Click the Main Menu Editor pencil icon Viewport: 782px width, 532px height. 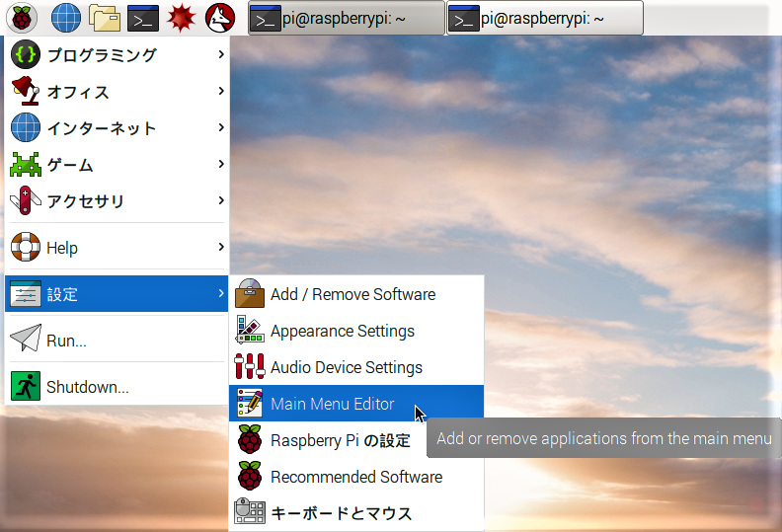tap(250, 403)
